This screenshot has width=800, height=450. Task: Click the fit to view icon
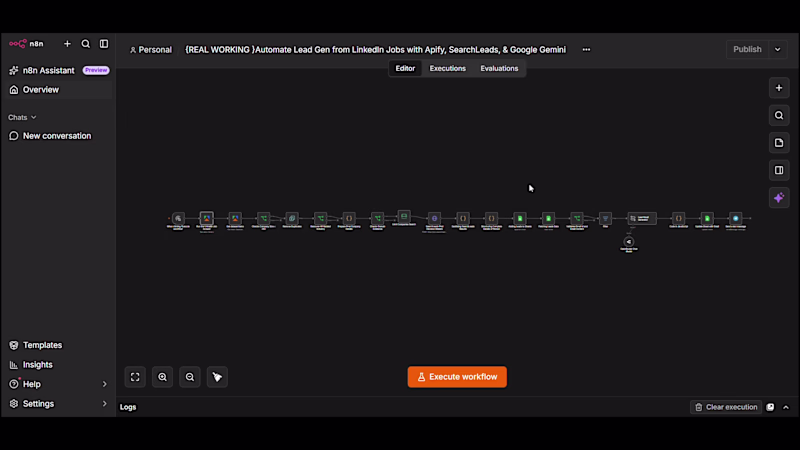click(x=135, y=377)
